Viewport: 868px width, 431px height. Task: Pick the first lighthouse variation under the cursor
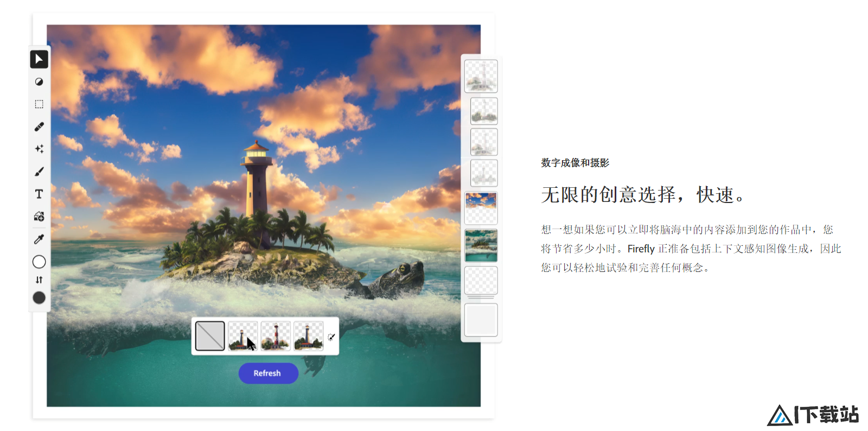coord(242,336)
